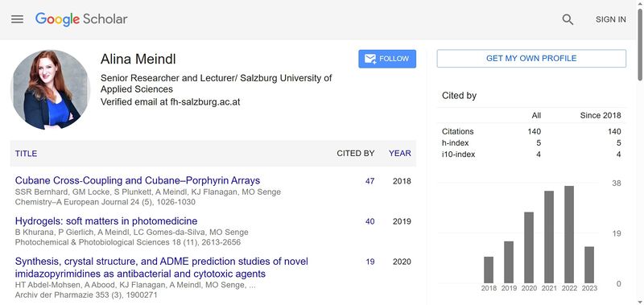This screenshot has width=644, height=305.
Task: Click the Cited by heading
Action: click(459, 96)
